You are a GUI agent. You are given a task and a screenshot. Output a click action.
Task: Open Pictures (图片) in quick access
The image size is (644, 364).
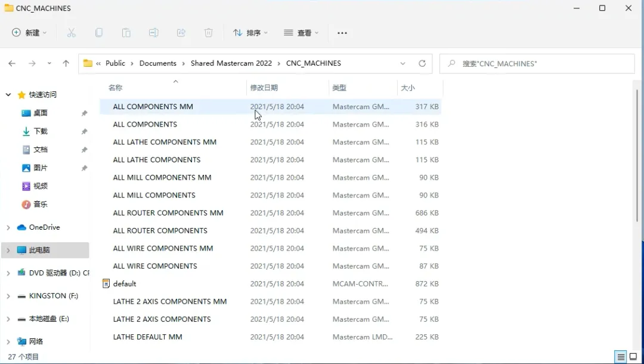[x=41, y=168]
